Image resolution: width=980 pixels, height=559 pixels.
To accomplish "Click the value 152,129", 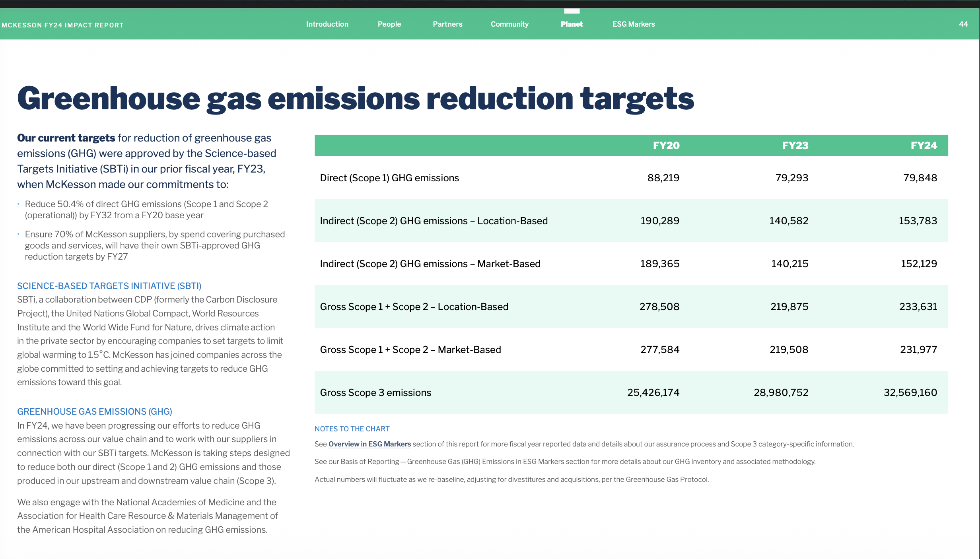I will point(919,264).
